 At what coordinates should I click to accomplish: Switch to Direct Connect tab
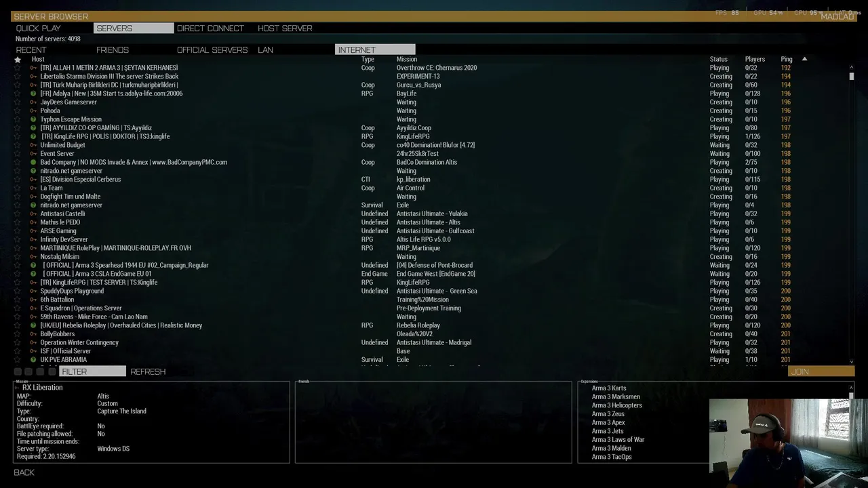pyautogui.click(x=210, y=28)
